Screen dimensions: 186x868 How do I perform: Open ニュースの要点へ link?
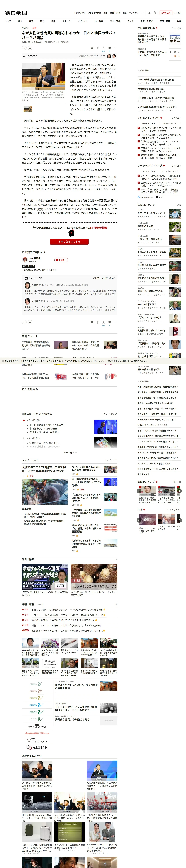(110, 414)
